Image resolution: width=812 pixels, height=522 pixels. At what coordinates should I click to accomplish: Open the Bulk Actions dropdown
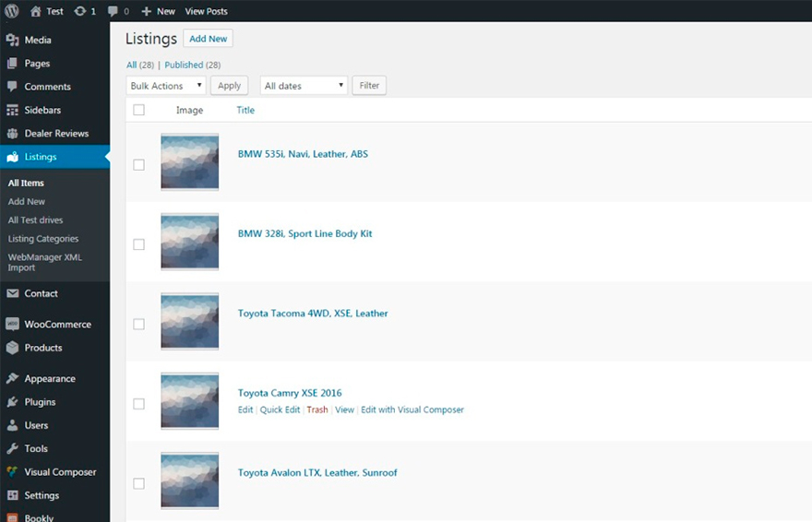pos(166,86)
